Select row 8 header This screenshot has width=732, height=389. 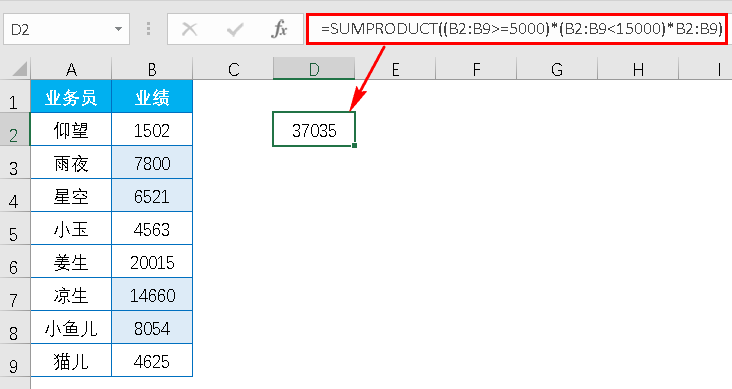[14, 328]
